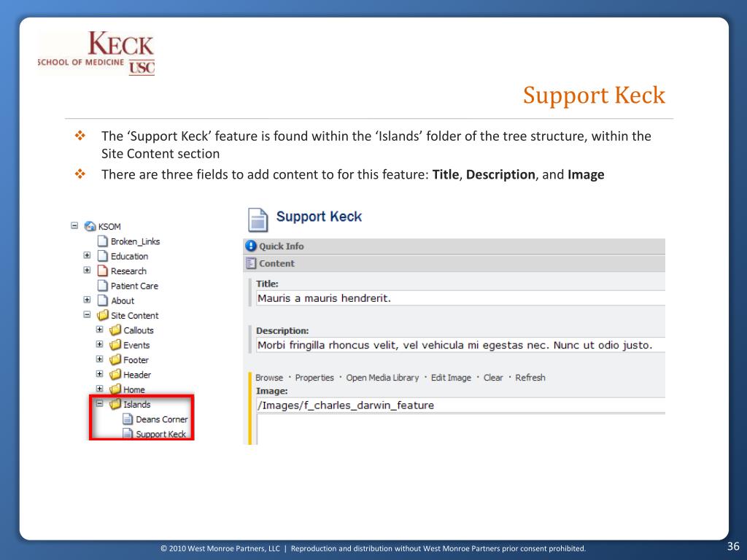Image resolution: width=747 pixels, height=560 pixels.
Task: Select Header in the tree
Action: pyautogui.click(x=137, y=375)
